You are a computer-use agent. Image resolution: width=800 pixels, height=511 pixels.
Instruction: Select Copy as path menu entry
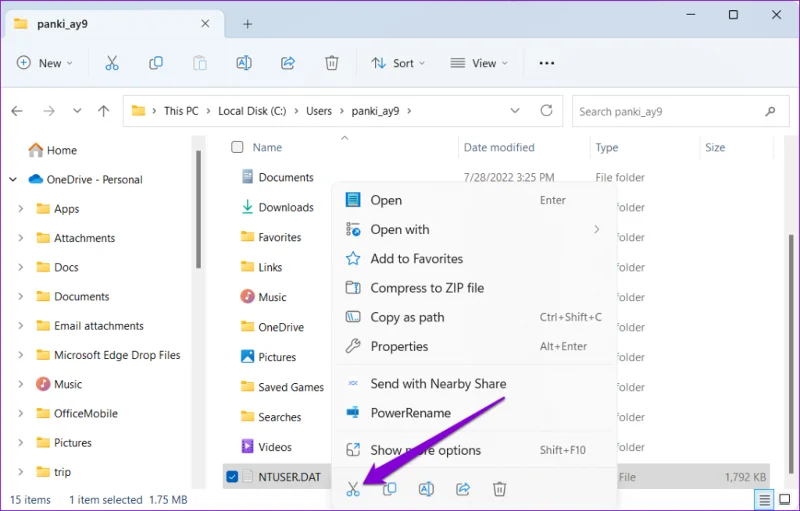[x=474, y=317]
